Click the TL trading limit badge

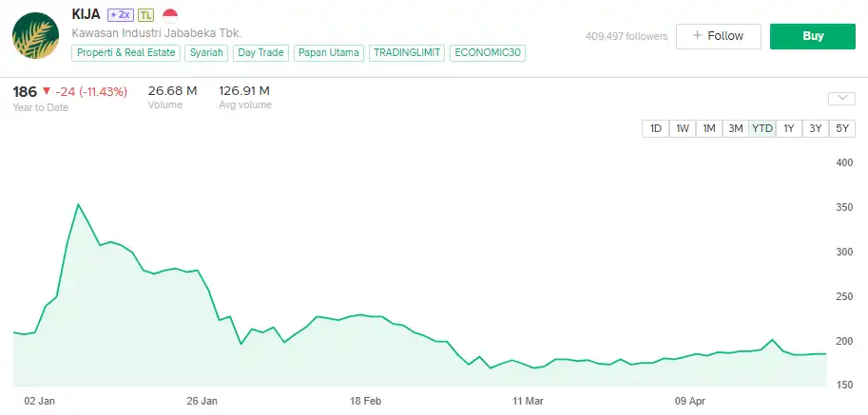(146, 15)
